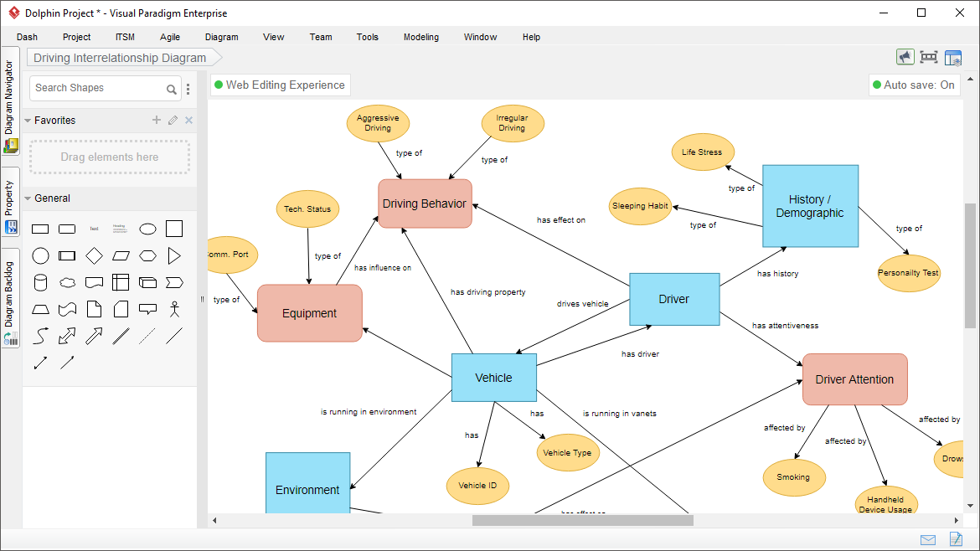
Task: Open the Help menu
Action: 531,37
